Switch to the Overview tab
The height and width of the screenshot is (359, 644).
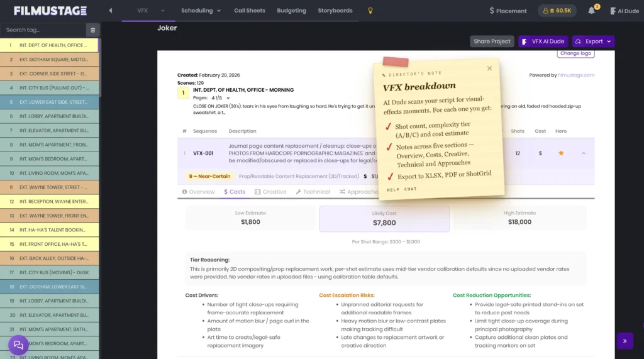[198, 192]
